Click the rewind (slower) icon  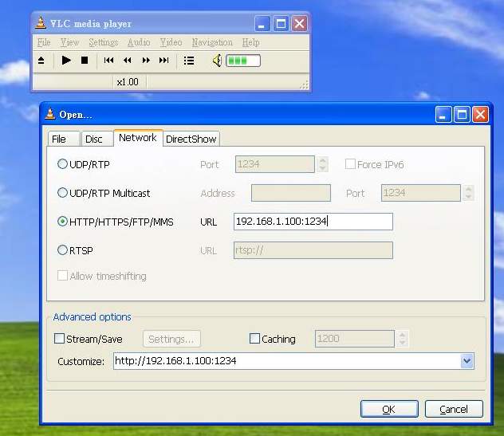point(127,61)
